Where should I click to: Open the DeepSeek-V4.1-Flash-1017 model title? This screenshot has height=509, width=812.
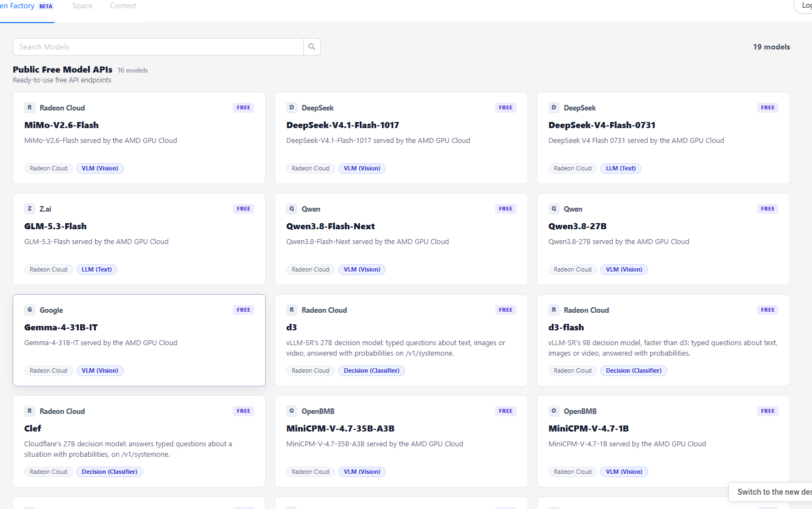coord(343,125)
